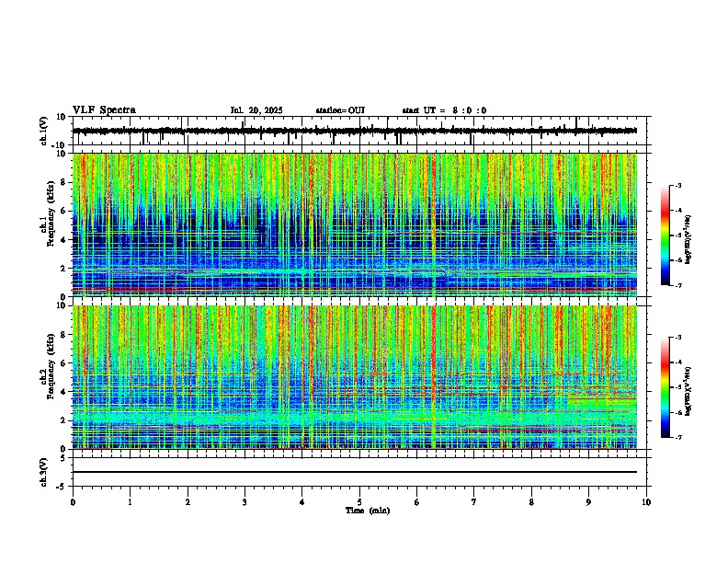Click the "-7" label on ch.2 color scale

click(x=677, y=437)
